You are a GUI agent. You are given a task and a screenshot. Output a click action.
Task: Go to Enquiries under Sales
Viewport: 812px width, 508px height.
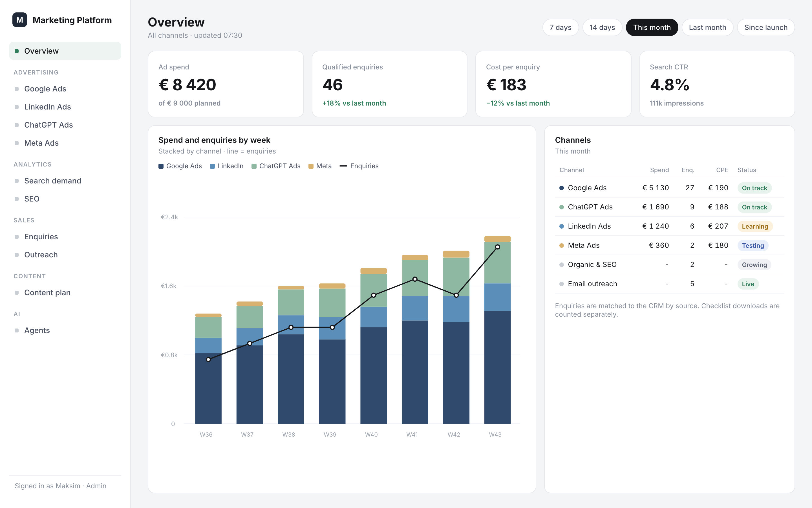click(x=65, y=237)
